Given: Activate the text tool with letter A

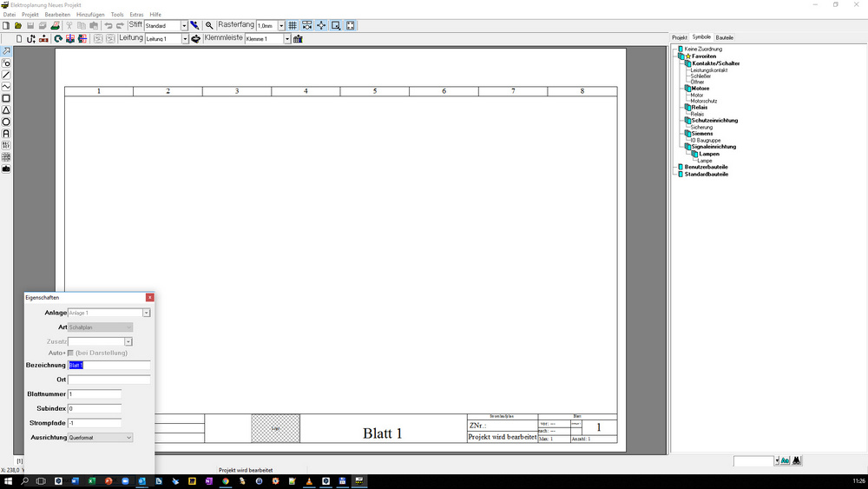Looking at the screenshot, I should coord(6,134).
